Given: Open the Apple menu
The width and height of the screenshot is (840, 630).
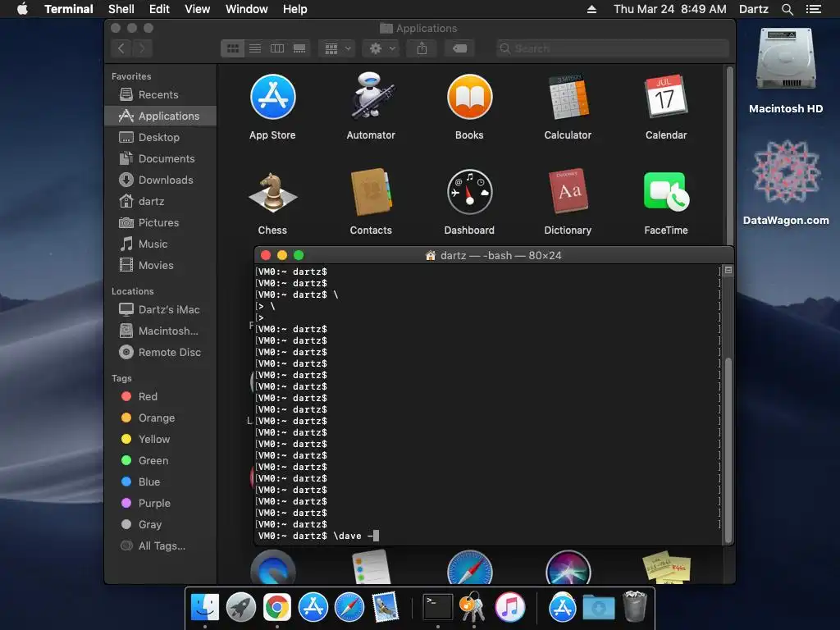Looking at the screenshot, I should tap(22, 9).
